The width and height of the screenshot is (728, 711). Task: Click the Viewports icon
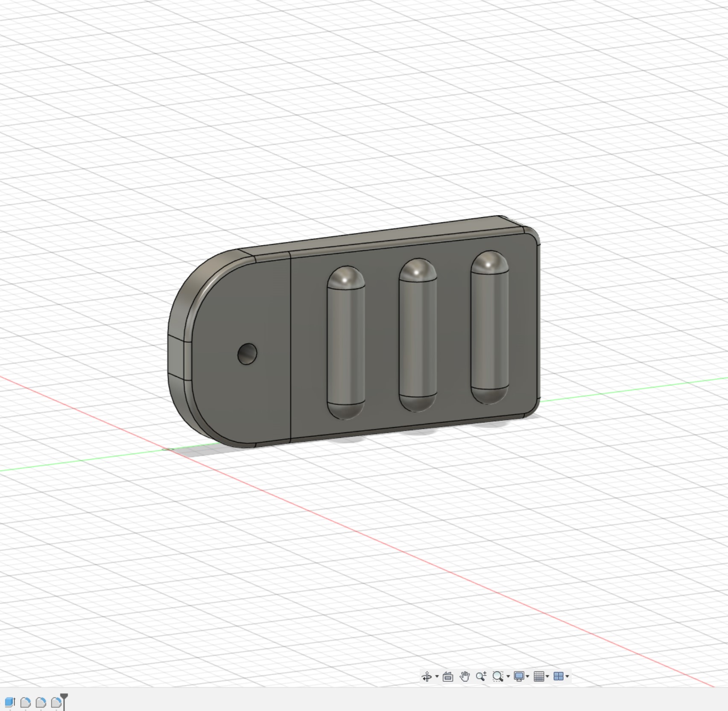coord(559,677)
